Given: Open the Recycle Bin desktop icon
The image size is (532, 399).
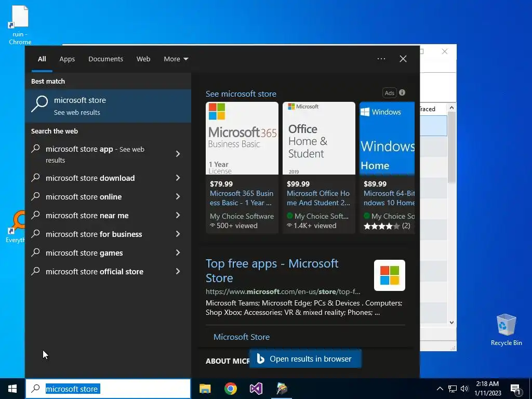Looking at the screenshot, I should click(506, 330).
